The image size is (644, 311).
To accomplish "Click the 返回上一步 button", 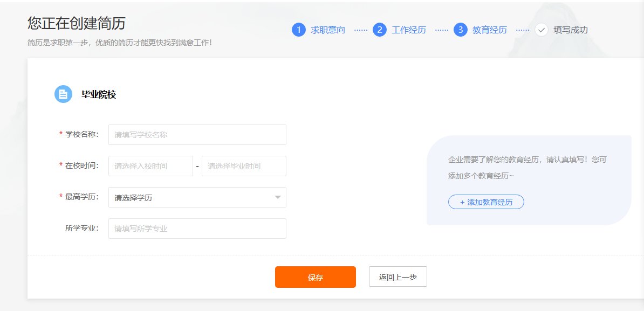I will [398, 276].
